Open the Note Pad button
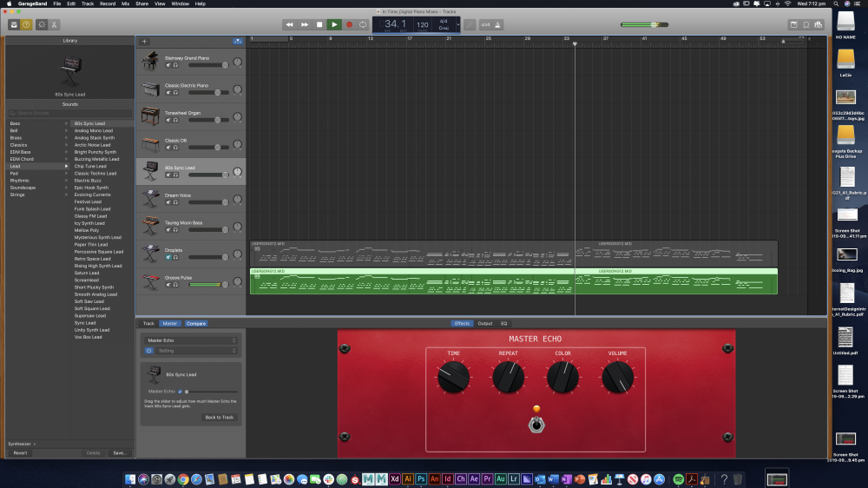The height and width of the screenshot is (488, 868). click(794, 24)
